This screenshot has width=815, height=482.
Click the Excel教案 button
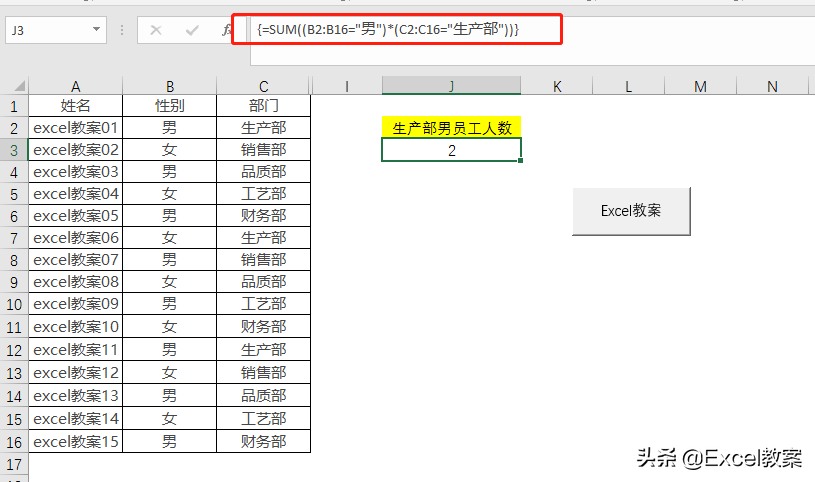[631, 211]
